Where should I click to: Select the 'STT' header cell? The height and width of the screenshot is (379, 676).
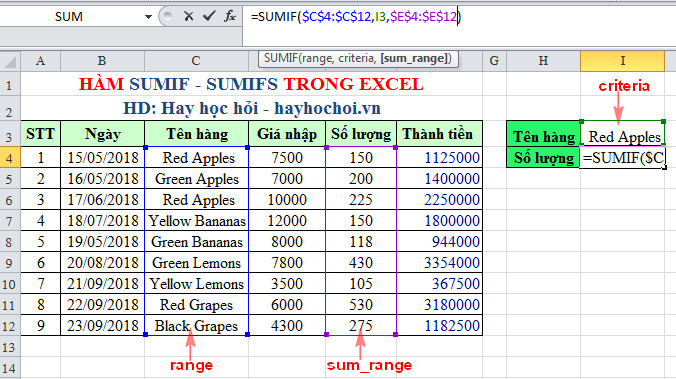[x=41, y=134]
